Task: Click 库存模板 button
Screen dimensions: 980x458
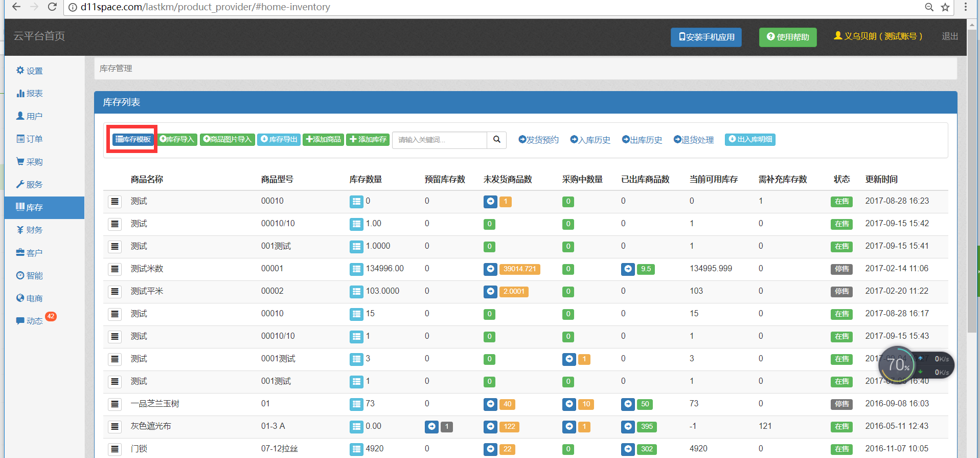Action: click(x=133, y=139)
